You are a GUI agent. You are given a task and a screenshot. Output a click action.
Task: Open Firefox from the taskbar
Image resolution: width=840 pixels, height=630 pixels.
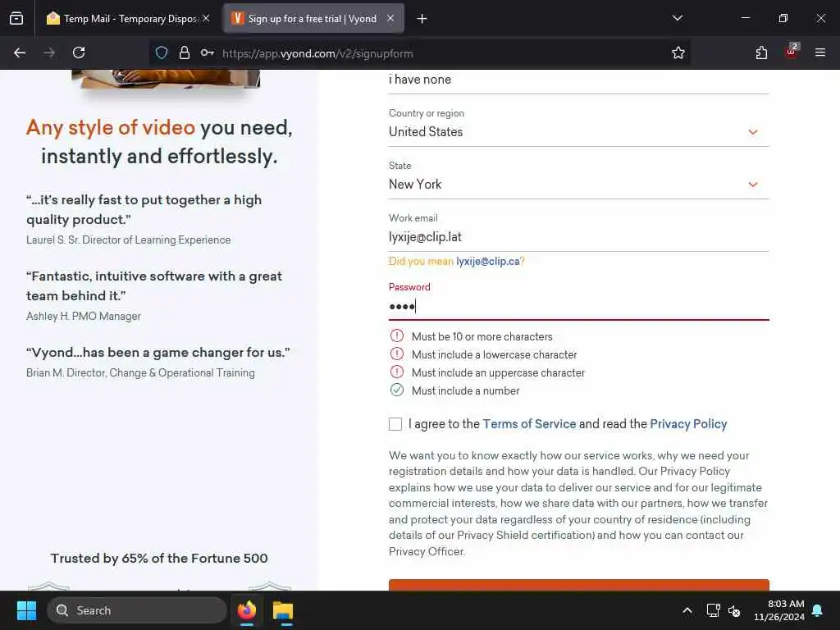coord(247,610)
